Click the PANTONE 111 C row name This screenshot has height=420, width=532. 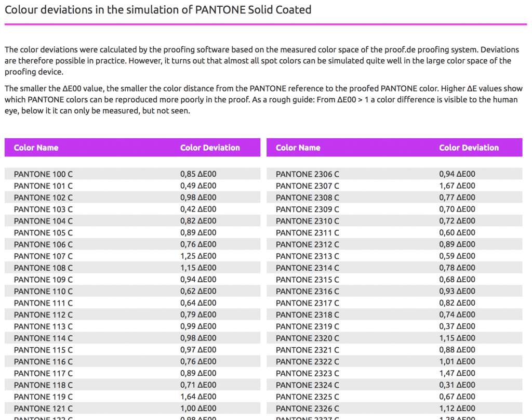click(43, 303)
